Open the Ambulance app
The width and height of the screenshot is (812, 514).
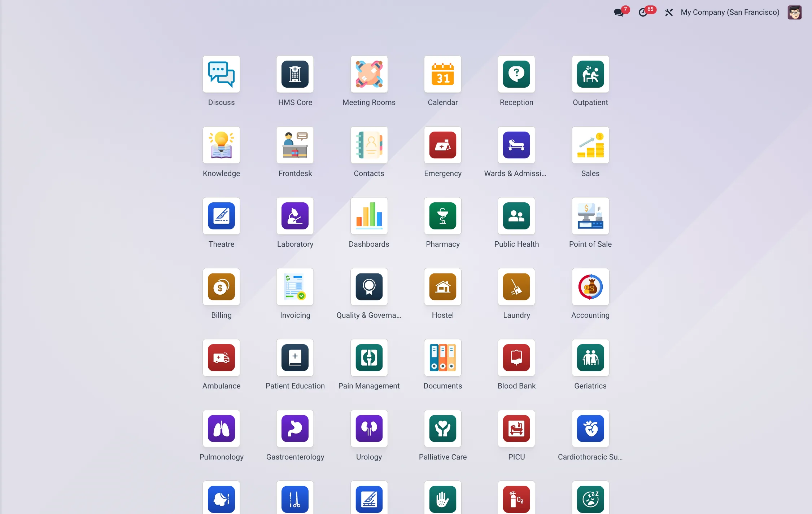pyautogui.click(x=221, y=358)
